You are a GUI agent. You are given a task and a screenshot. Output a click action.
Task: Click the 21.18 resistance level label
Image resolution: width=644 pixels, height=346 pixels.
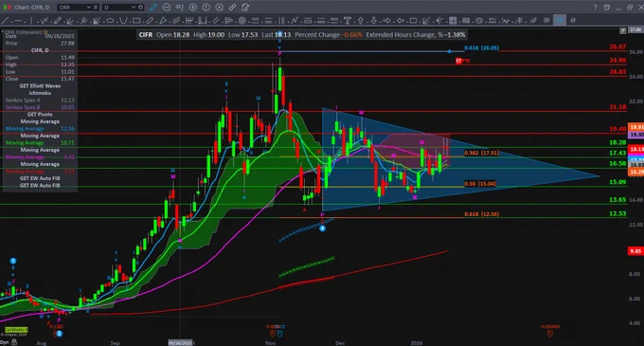tap(617, 107)
